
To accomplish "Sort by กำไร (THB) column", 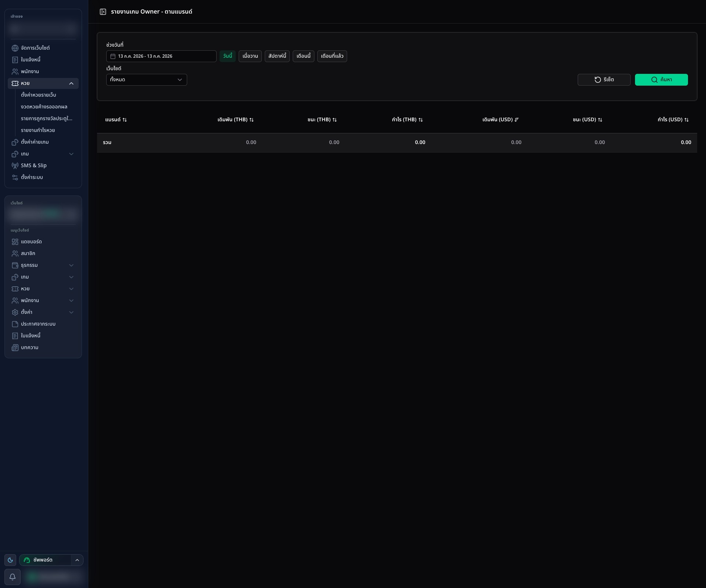I will [407, 120].
